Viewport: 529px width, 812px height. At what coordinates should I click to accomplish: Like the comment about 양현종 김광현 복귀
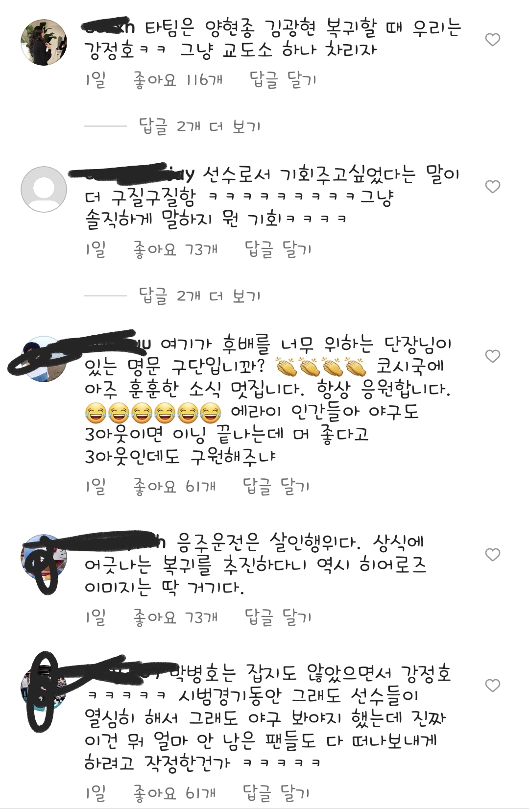(492, 40)
